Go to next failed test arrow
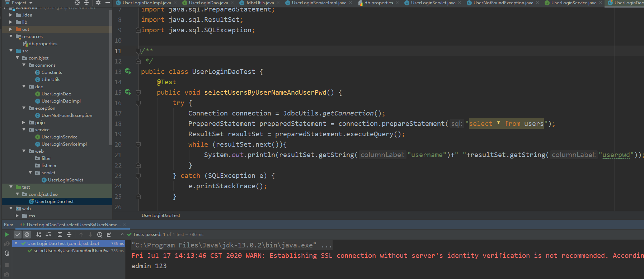 (x=90, y=235)
